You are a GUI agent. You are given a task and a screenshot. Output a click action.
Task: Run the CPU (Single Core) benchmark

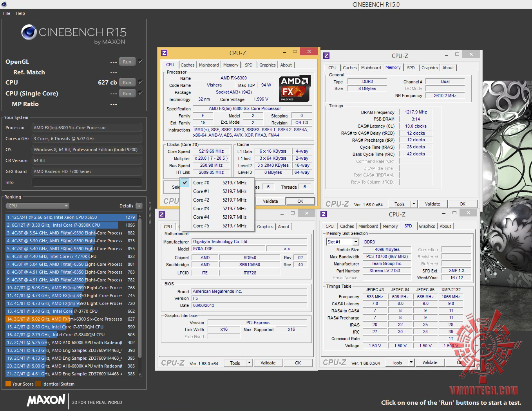pyautogui.click(x=127, y=93)
